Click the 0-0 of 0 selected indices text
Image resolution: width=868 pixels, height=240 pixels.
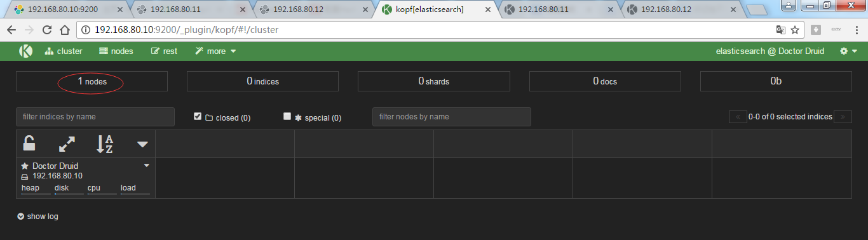pyautogui.click(x=790, y=117)
